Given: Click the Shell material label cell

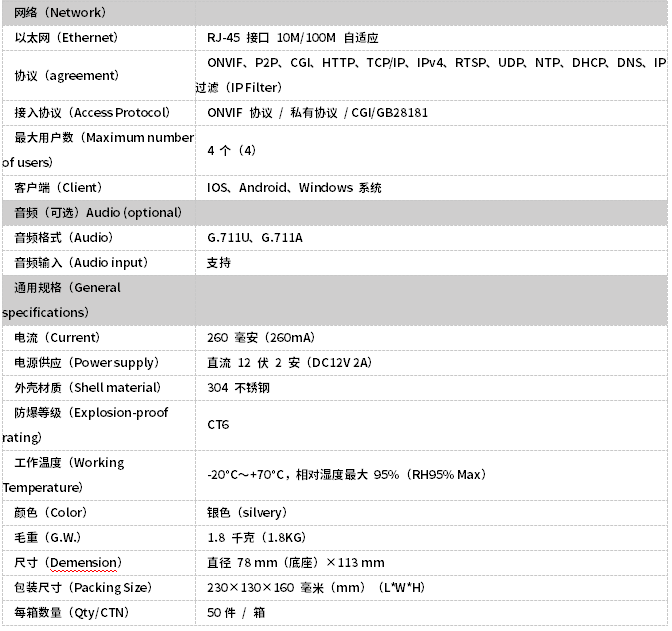Looking at the screenshot, I should [x=87, y=387].
